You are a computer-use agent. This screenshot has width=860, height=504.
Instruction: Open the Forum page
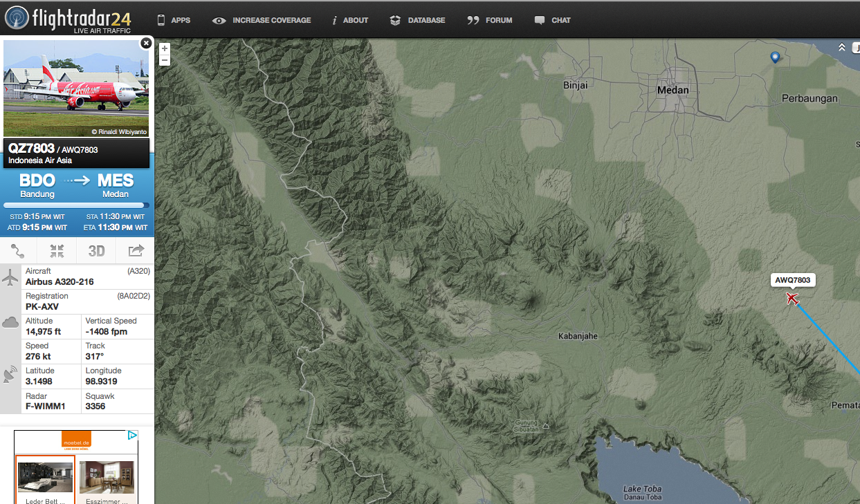[x=490, y=20]
